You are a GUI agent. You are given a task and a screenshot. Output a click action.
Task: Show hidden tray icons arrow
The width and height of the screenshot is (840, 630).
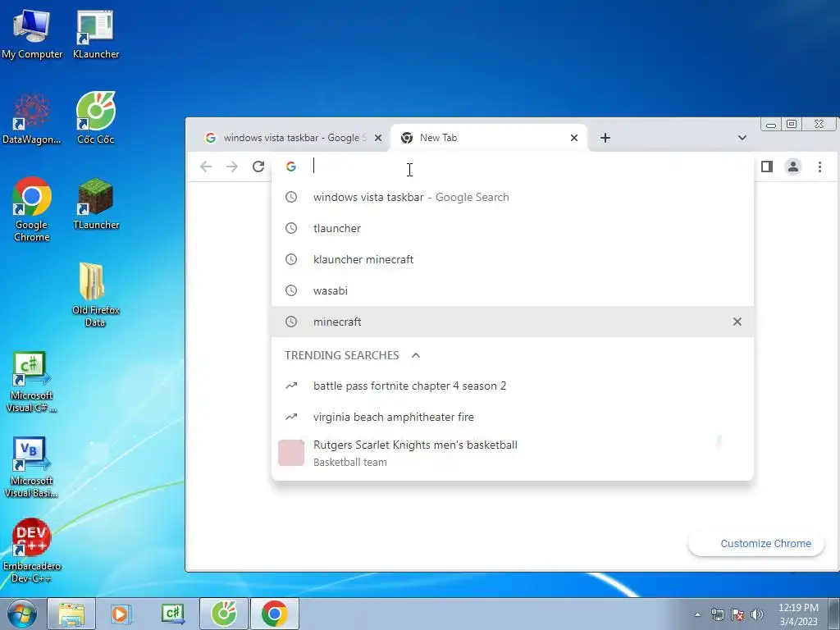coord(697,614)
